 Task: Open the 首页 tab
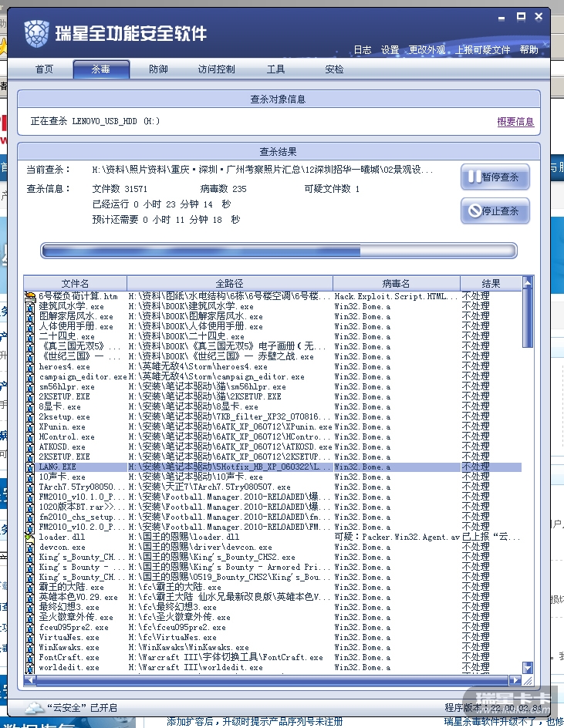coord(44,69)
